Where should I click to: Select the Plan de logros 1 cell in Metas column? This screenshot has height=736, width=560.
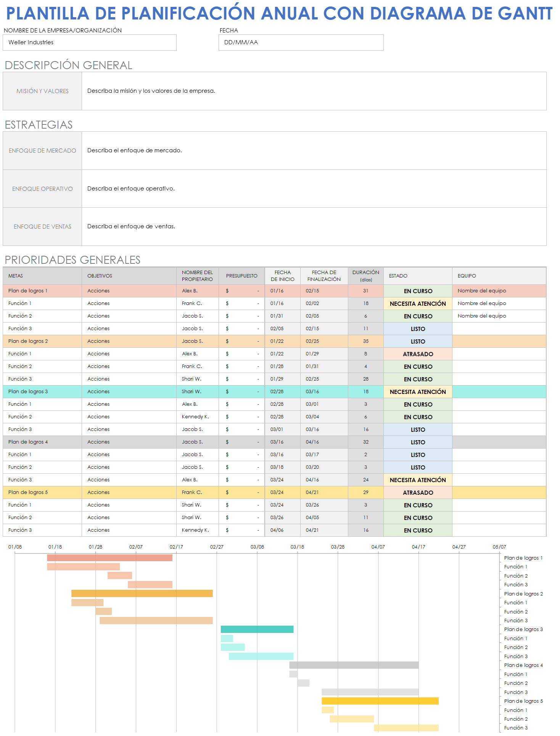(x=42, y=291)
